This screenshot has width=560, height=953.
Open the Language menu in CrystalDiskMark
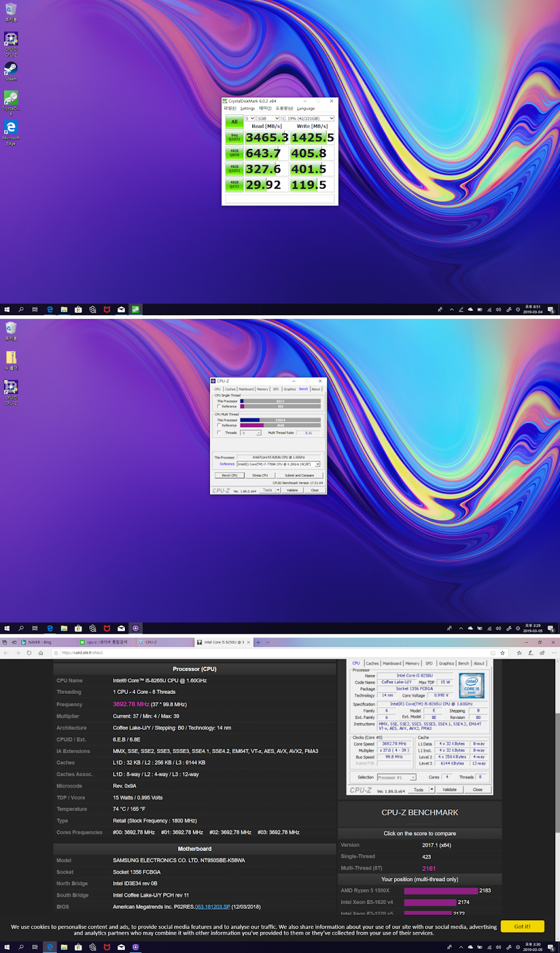coord(306,108)
